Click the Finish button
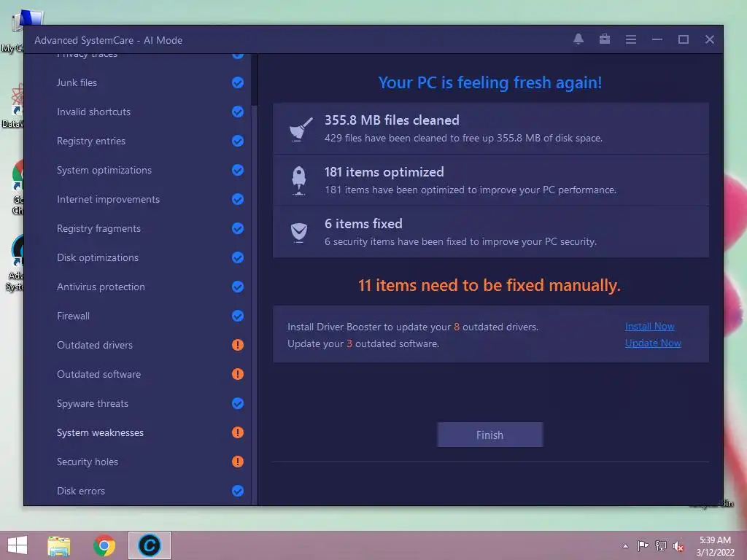Viewport: 747px width, 560px height. (489, 435)
